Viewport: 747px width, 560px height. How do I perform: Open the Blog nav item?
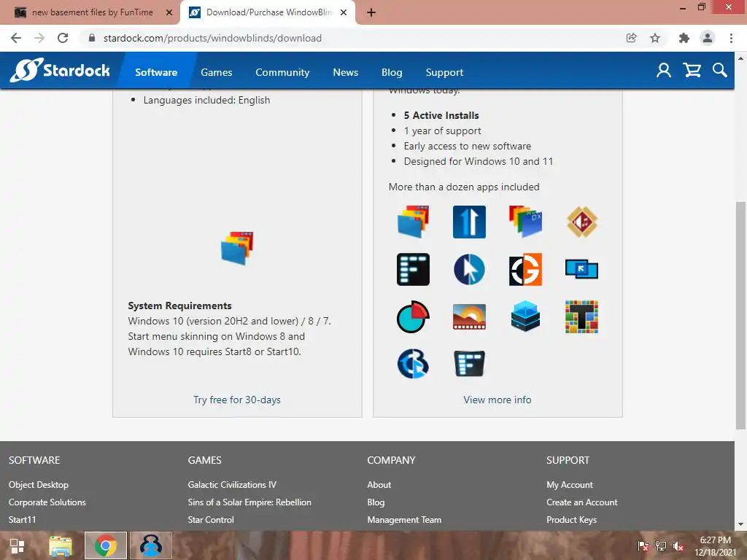[392, 72]
